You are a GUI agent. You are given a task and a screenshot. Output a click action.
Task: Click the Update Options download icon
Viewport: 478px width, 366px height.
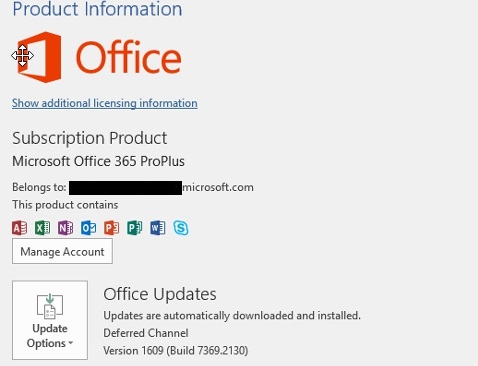pyautogui.click(x=50, y=306)
